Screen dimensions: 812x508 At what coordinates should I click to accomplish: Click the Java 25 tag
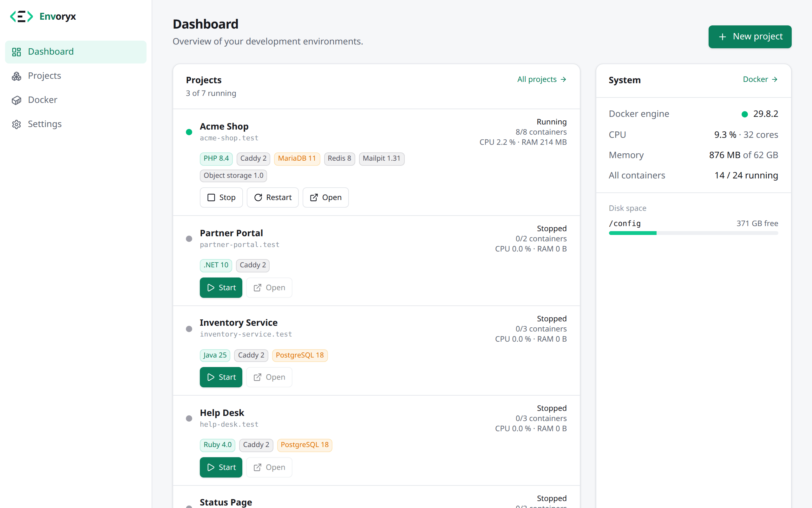(x=215, y=356)
